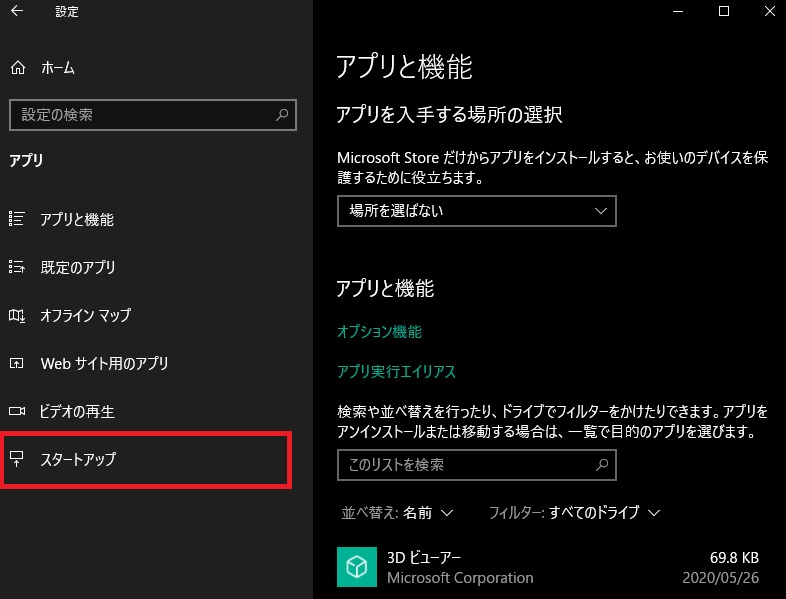The height and width of the screenshot is (599, 786).
Task: Focus the 設定の検索 search field
Action: click(153, 115)
